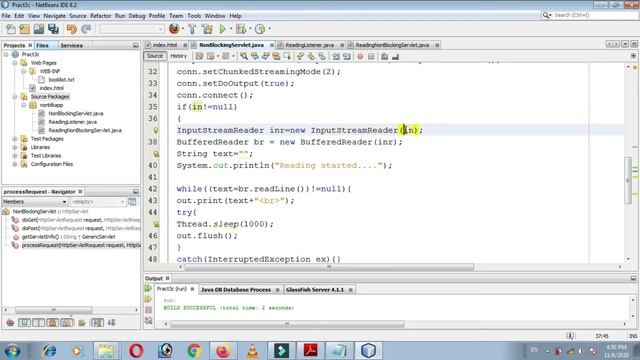The height and width of the screenshot is (360, 640).
Task: Toggle Show Inherited Members in Navigator
Action: click(10, 323)
